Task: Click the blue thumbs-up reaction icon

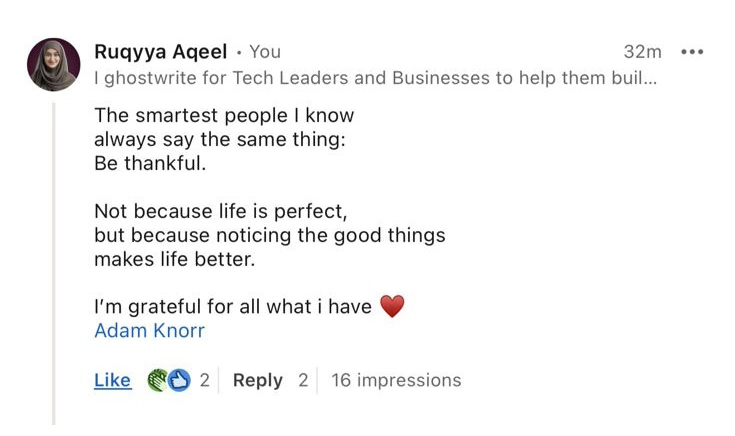Action: point(179,380)
